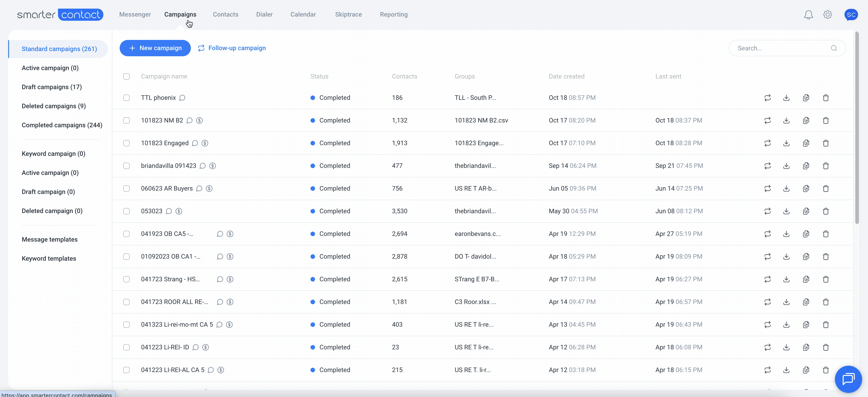Open the notifications bell

(808, 15)
